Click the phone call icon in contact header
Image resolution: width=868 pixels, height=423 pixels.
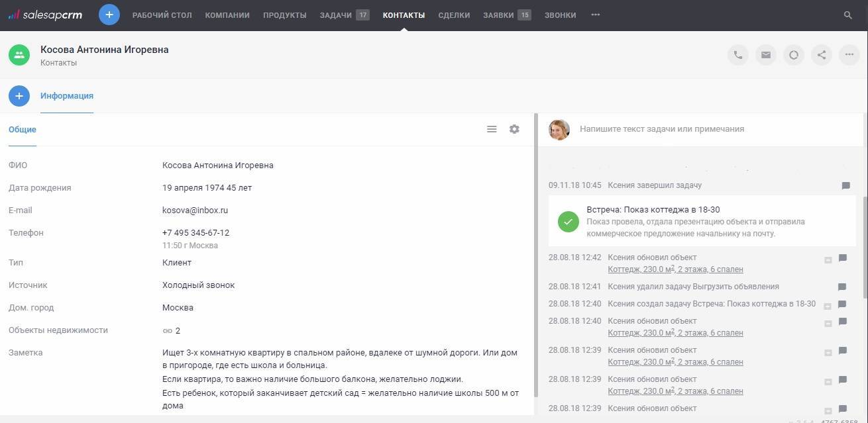point(738,55)
